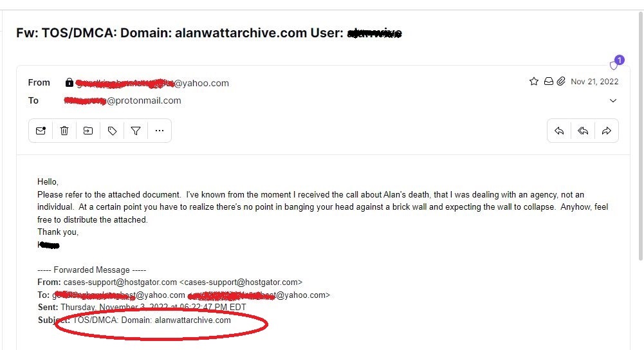Reply all to the message
The height and width of the screenshot is (350, 644).
(x=583, y=131)
